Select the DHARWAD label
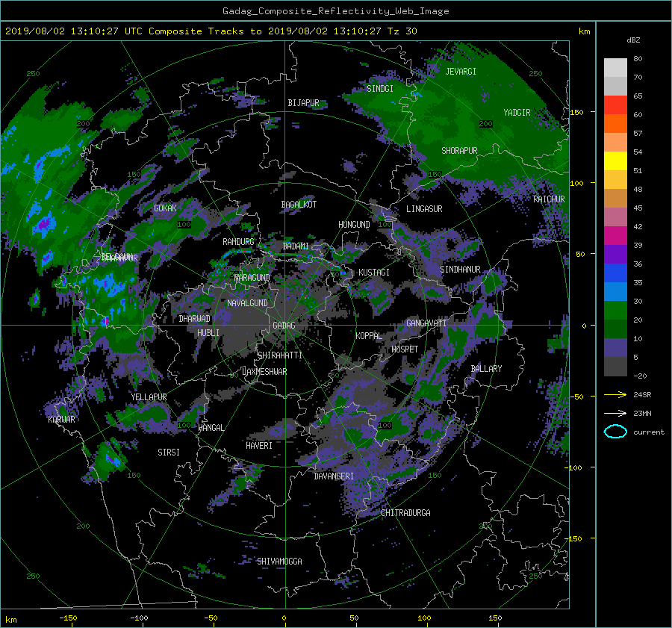This screenshot has width=672, height=628. pos(195,319)
